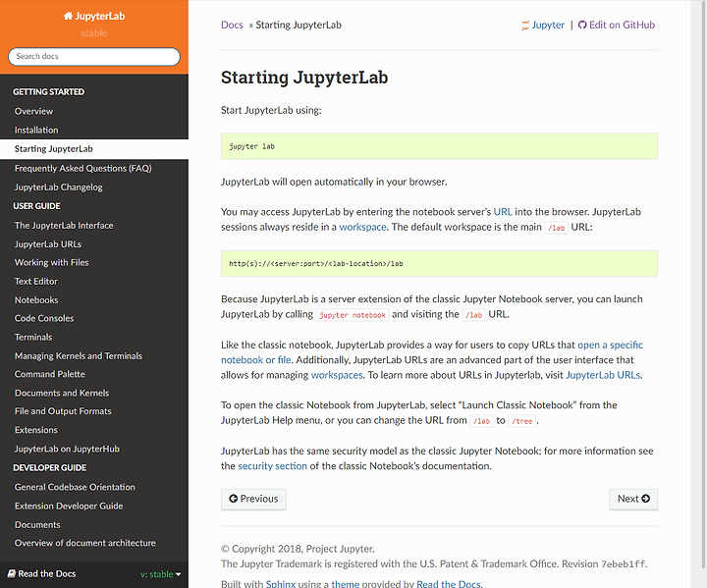Click the GETTING STARTED section caption
The height and width of the screenshot is (588, 707).
pyautogui.click(x=49, y=92)
